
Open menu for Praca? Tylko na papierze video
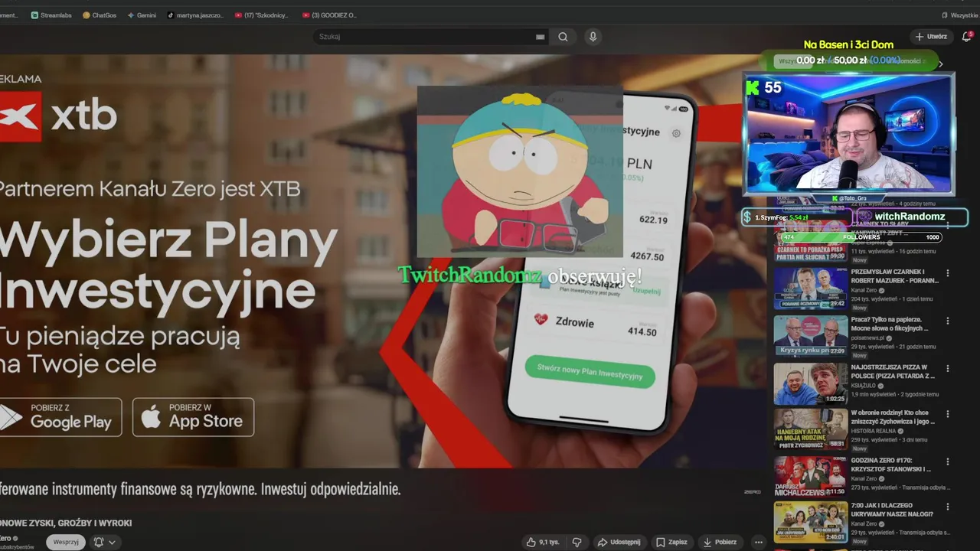click(948, 321)
